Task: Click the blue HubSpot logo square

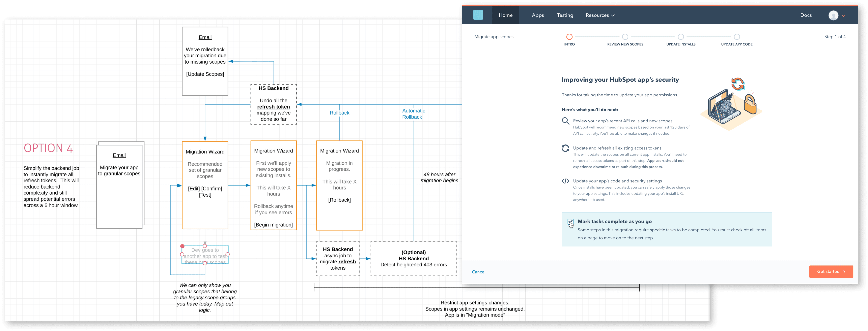Action: tap(478, 15)
